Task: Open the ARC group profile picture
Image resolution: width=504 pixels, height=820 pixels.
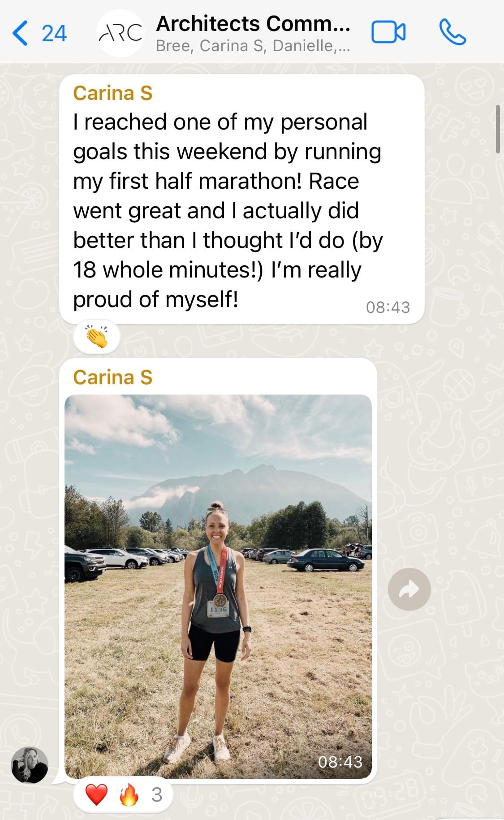Action: [120, 33]
